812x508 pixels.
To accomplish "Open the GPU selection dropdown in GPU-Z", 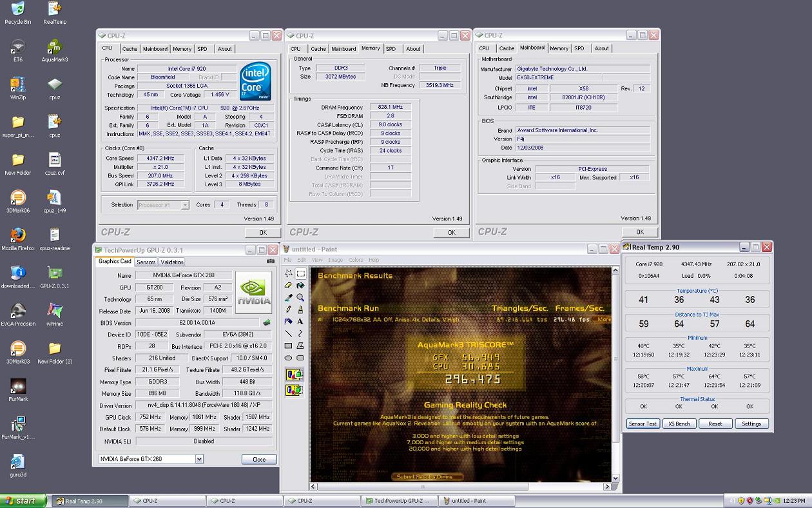I will coord(199,459).
